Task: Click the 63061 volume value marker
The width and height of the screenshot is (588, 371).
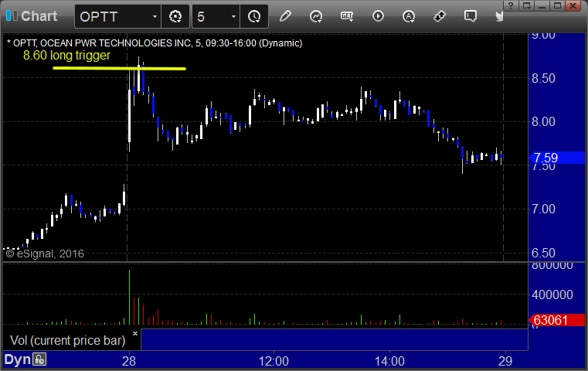Action: (x=557, y=320)
